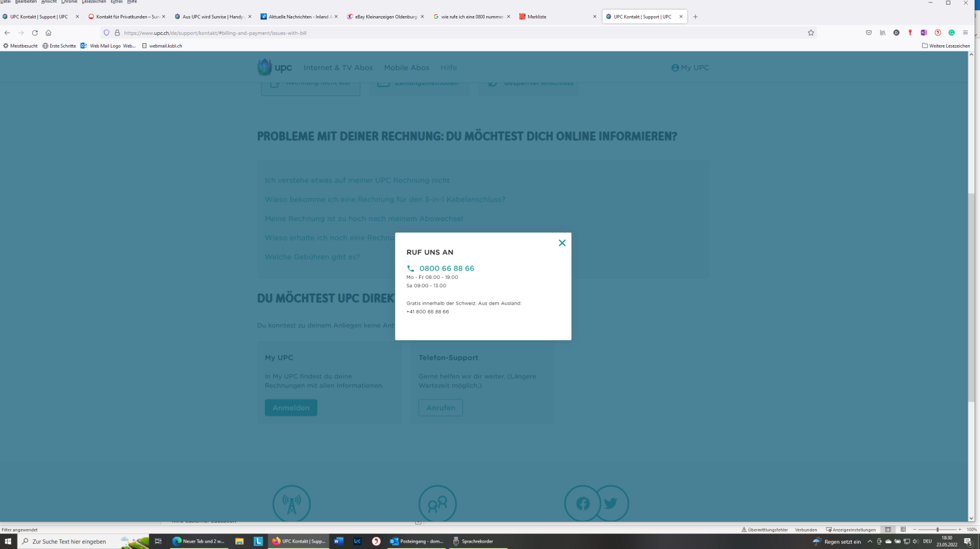Show hidden system tray icons

(x=869, y=541)
